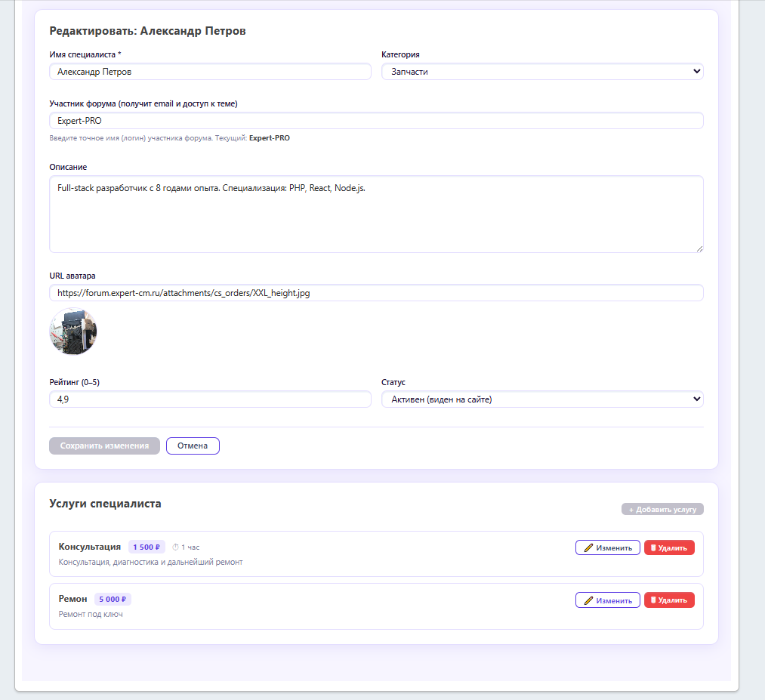The height and width of the screenshot is (700, 765).
Task: Click the 5 000 ₽ price badge
Action: (113, 600)
